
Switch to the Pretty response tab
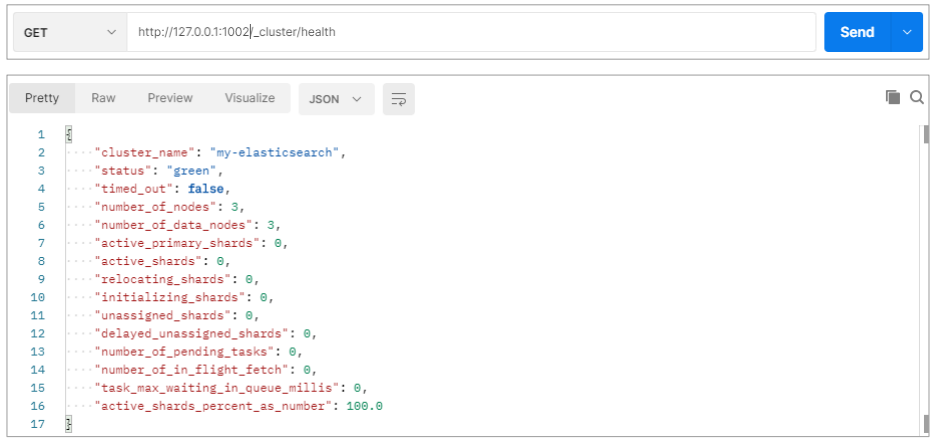click(x=42, y=98)
